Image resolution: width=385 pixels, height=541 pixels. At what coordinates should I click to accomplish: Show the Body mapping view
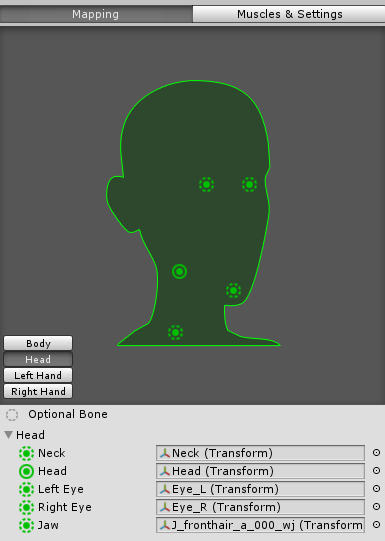pos(38,343)
